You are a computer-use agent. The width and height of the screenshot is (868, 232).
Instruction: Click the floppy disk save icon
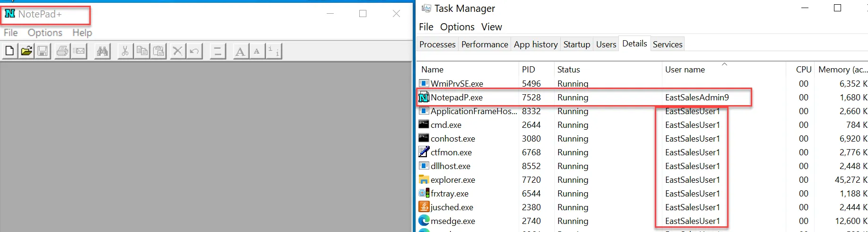[x=43, y=51]
